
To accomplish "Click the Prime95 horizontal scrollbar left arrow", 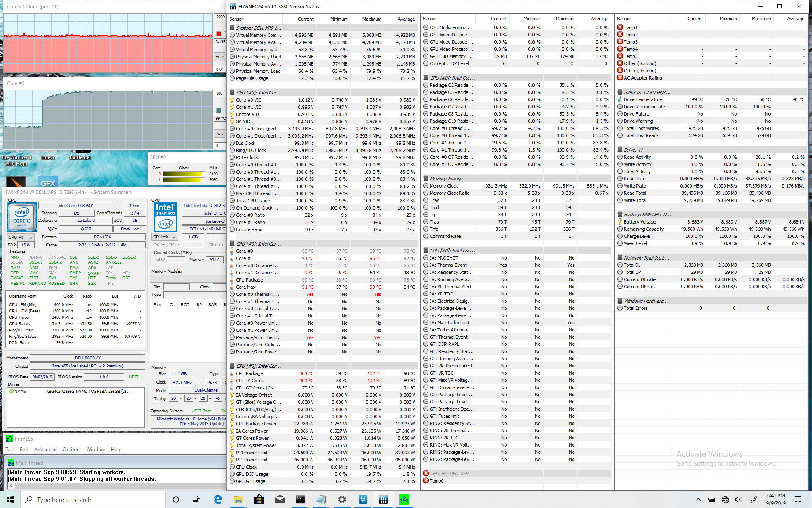I will 11,486.
